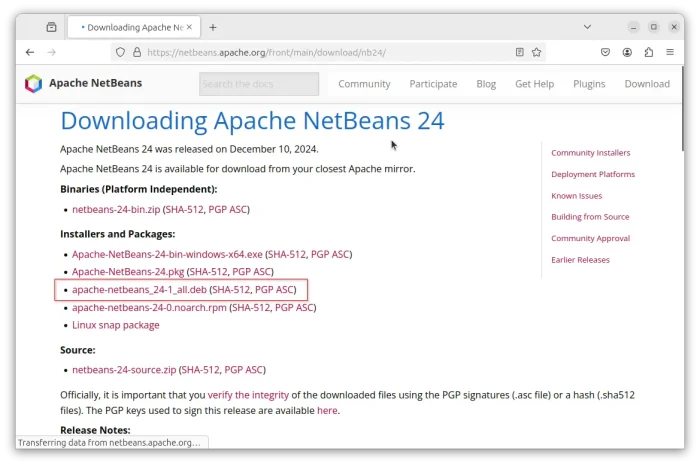Open the extensions puzzle icon
Screen dimensions: 700x466
click(x=649, y=52)
